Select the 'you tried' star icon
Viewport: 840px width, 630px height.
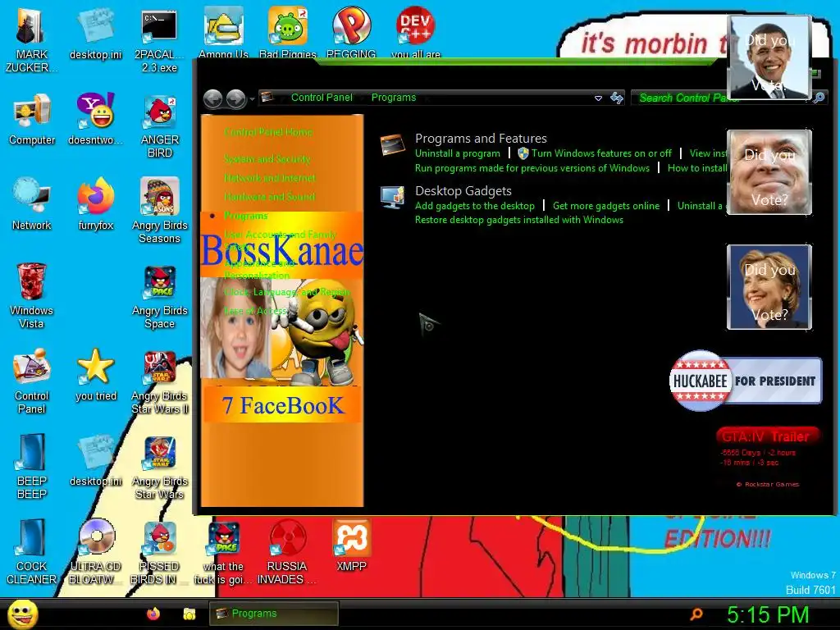click(x=95, y=375)
